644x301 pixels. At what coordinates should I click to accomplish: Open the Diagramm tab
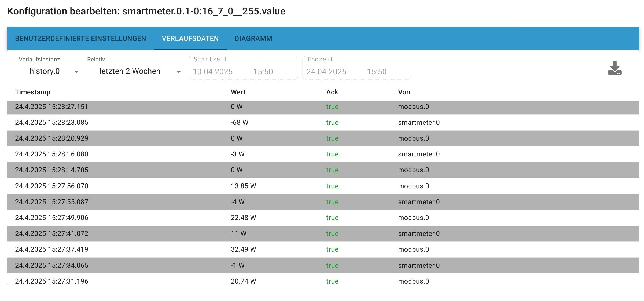(253, 39)
